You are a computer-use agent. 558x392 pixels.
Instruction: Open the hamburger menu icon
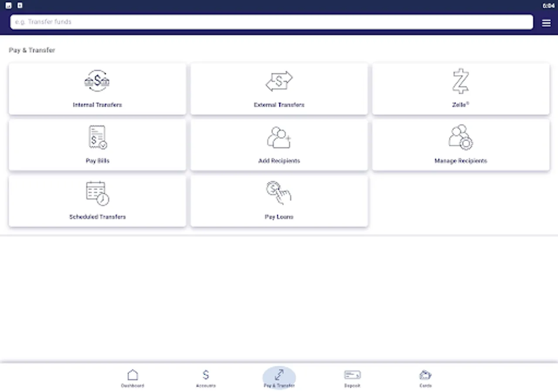(546, 23)
